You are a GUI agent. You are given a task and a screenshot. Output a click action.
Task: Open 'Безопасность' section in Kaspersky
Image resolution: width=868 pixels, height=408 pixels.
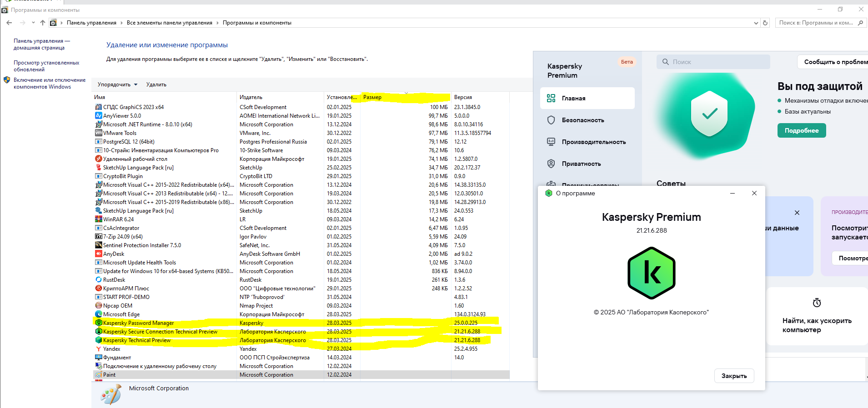tap(587, 120)
